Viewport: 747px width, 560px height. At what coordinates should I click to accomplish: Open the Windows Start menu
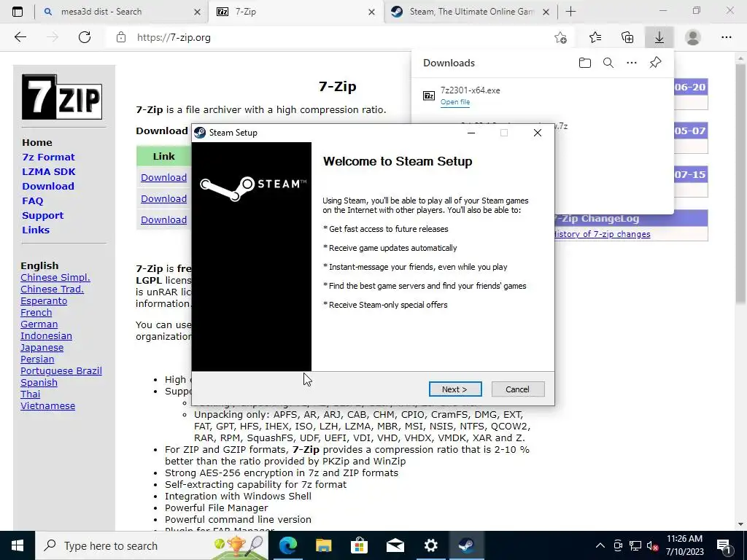click(18, 545)
